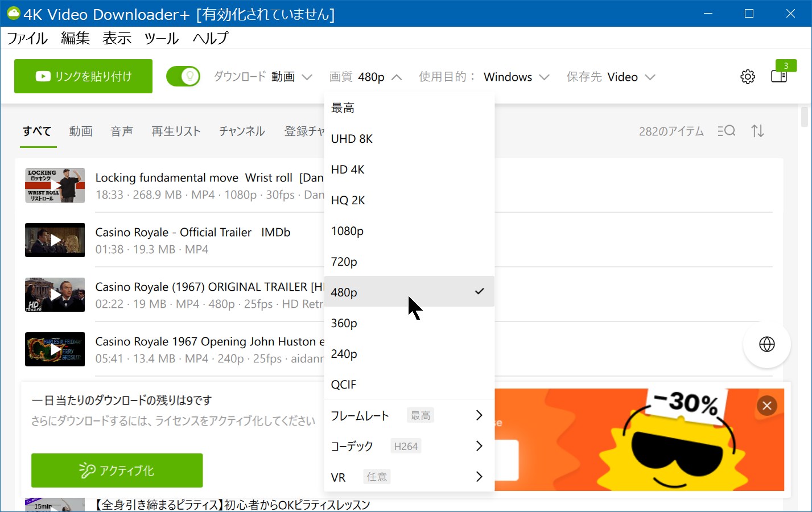Viewport: 812px width, 512px height.
Task: Click the sort order icon near item count
Action: pyautogui.click(x=757, y=131)
